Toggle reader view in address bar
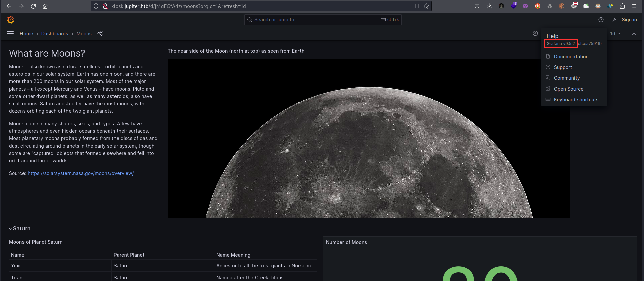This screenshot has height=281, width=644. pyautogui.click(x=417, y=6)
